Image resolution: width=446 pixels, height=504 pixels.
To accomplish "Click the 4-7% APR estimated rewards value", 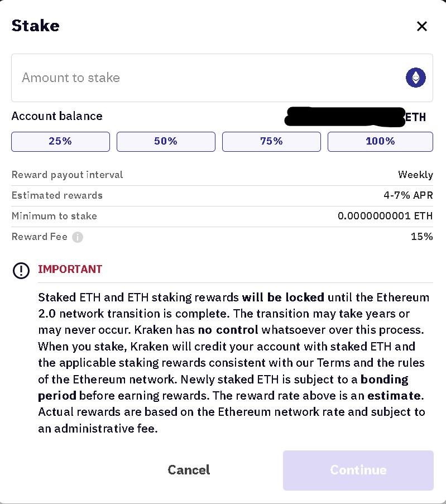I will point(408,195).
